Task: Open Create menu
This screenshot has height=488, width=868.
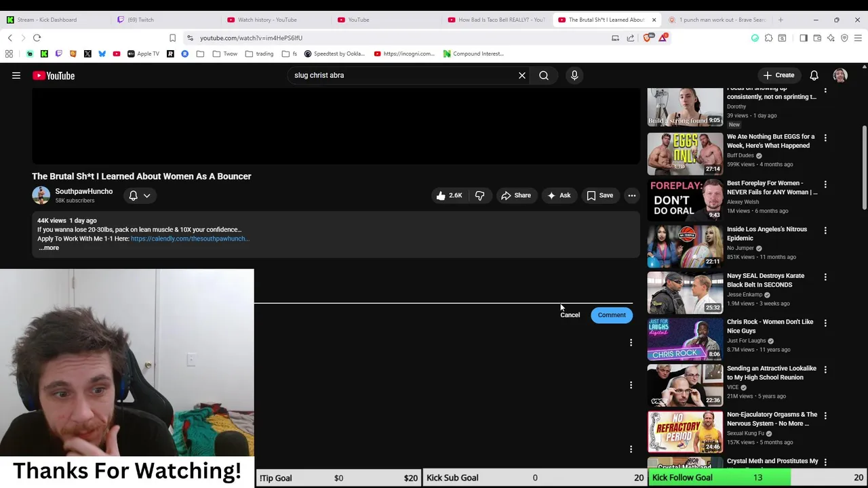Action: (778, 75)
